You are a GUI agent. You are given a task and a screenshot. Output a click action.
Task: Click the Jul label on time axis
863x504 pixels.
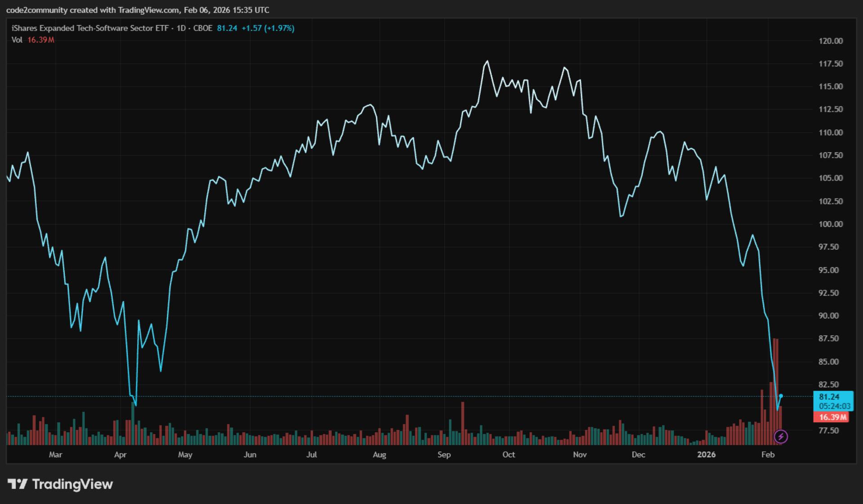pyautogui.click(x=311, y=455)
